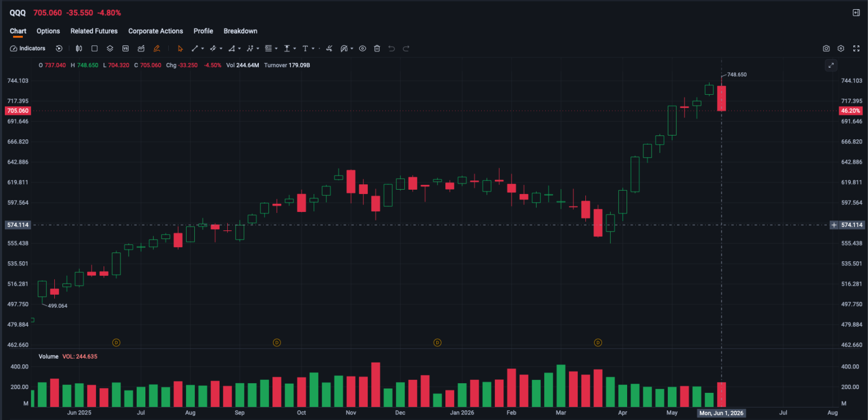Click the dividend marker near Jan 2026
The height and width of the screenshot is (420, 868).
pos(437,343)
